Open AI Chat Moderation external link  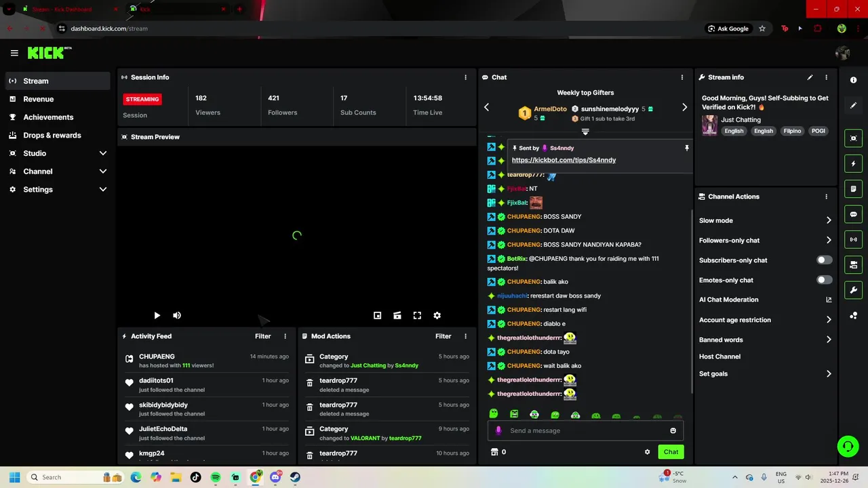point(829,300)
